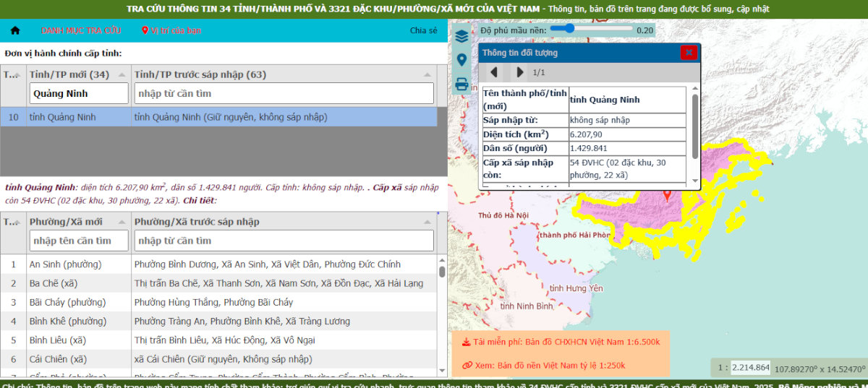Click the red location marker on the map
The width and height of the screenshot is (868, 388).
[x=667, y=194]
